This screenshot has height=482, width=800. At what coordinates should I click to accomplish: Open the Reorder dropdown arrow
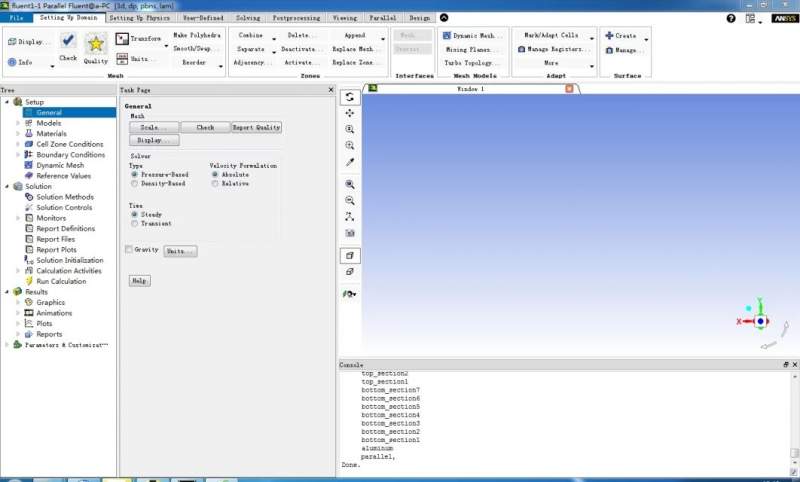220,67
